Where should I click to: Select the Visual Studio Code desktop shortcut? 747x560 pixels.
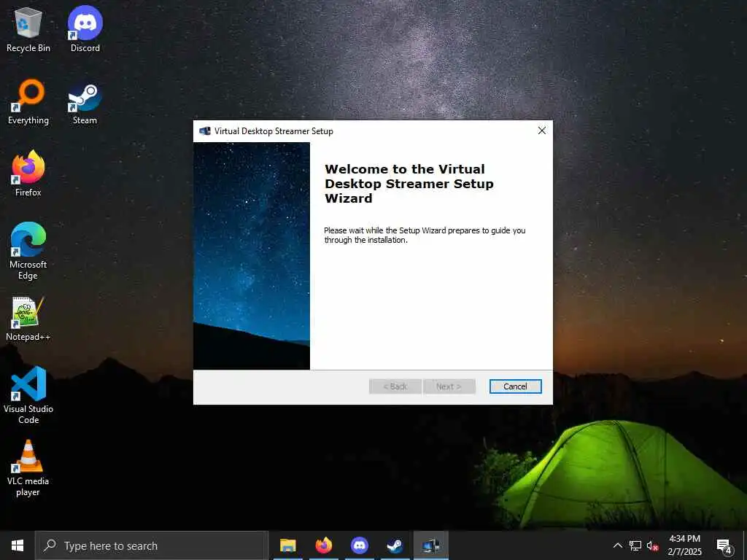(x=28, y=395)
